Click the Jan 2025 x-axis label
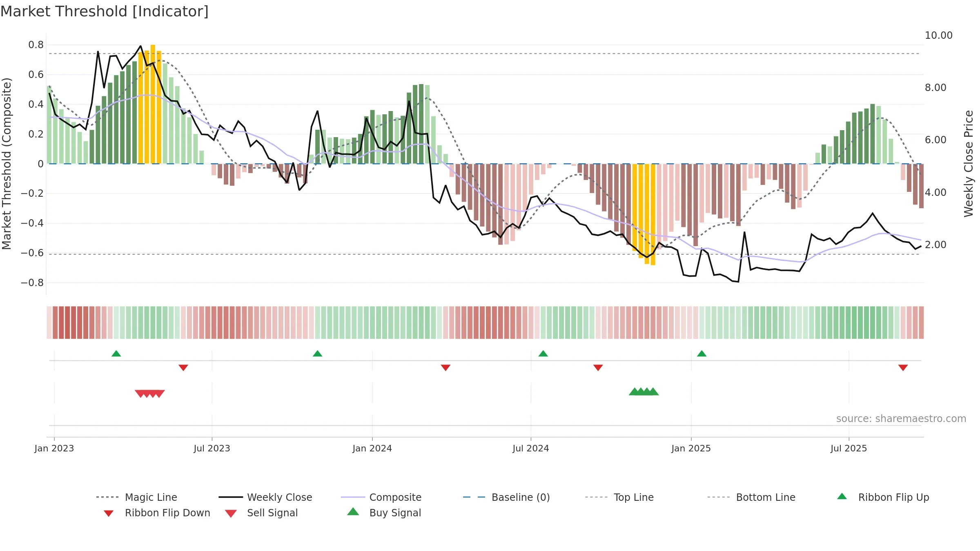 click(691, 449)
